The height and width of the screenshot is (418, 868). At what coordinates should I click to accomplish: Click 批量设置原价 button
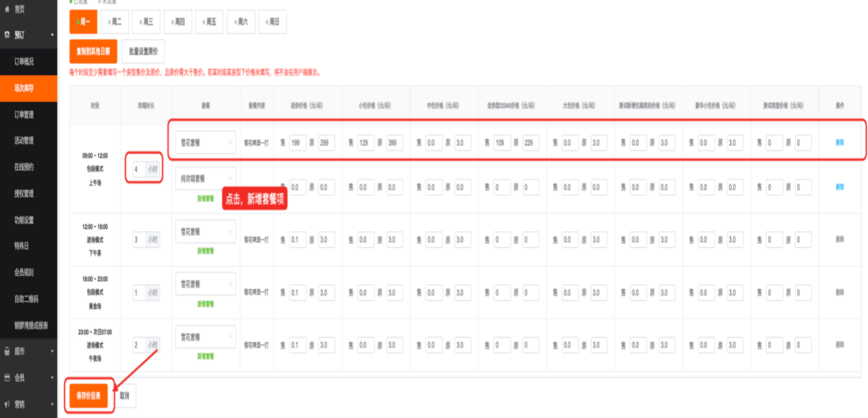143,52
